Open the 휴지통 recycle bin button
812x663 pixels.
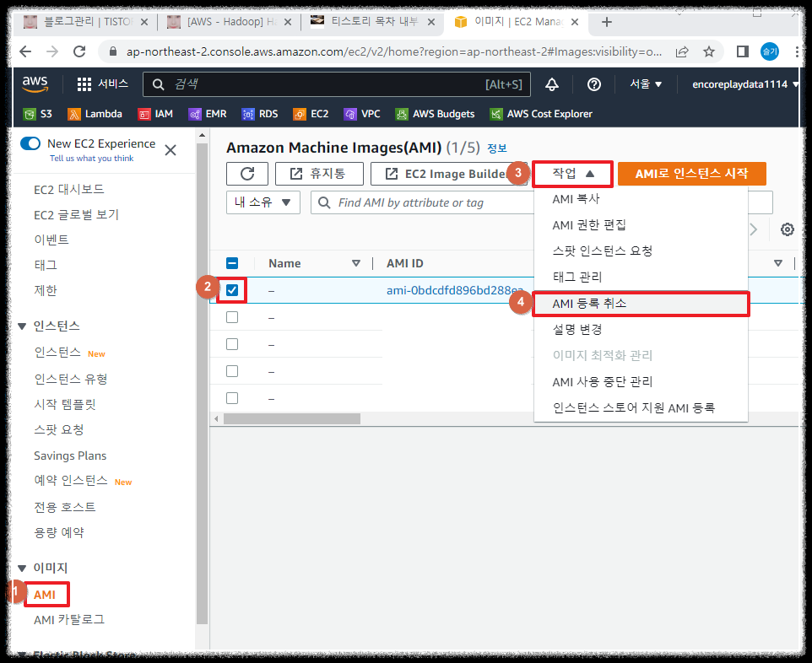pos(319,174)
